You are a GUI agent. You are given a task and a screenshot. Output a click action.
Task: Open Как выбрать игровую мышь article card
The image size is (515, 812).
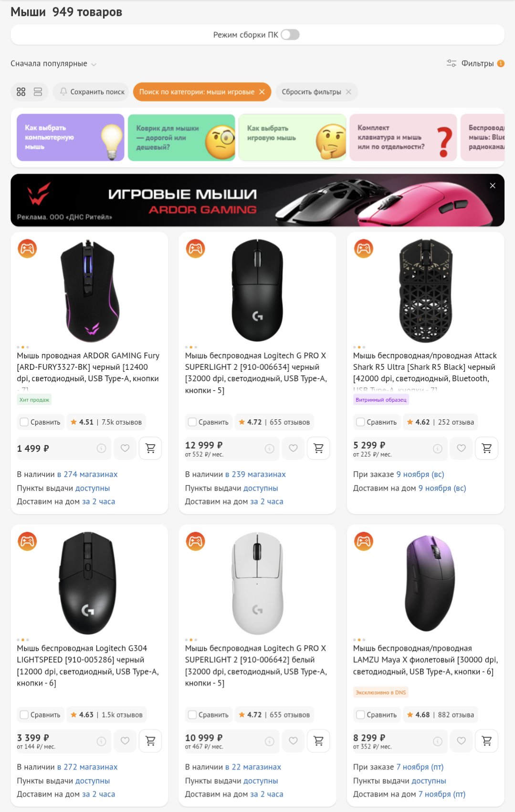click(292, 137)
